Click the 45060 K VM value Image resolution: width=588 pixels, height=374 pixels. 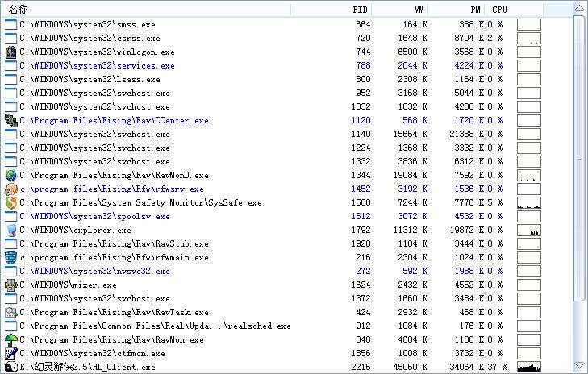tap(411, 367)
